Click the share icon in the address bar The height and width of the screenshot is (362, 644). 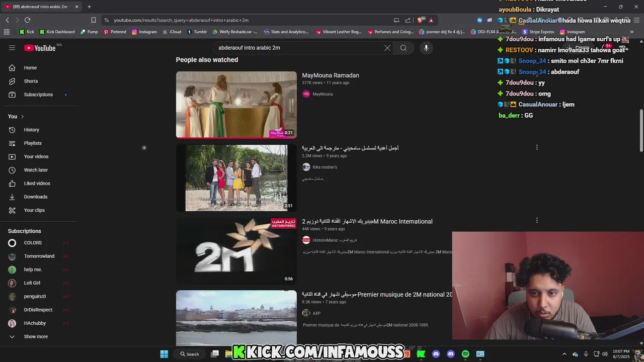click(x=408, y=20)
